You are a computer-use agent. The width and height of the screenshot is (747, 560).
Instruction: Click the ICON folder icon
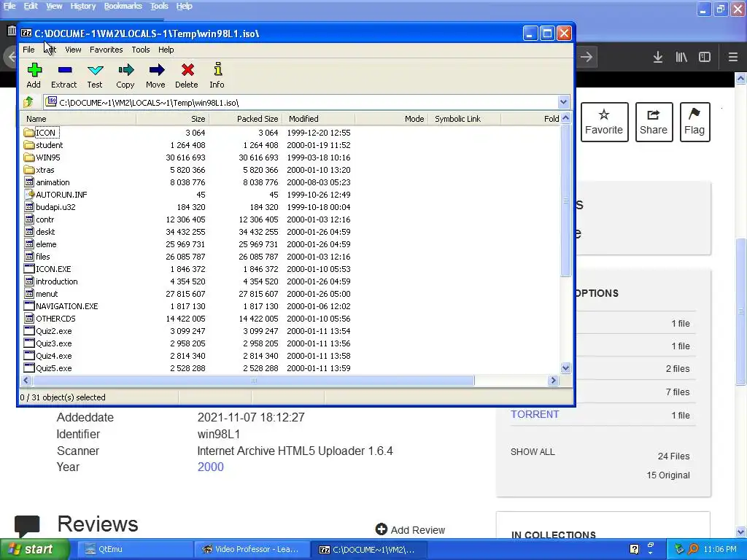coord(29,133)
